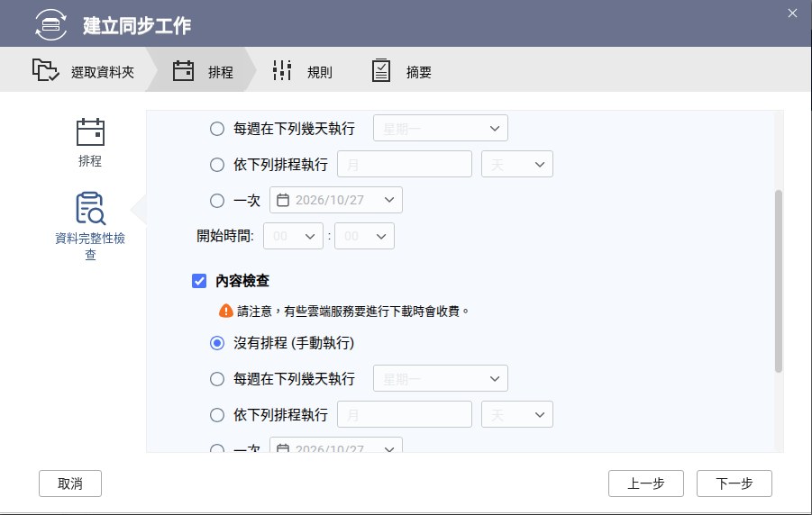The height and width of the screenshot is (515, 812).
Task: Go to 摘要 wizard step
Action: click(418, 72)
